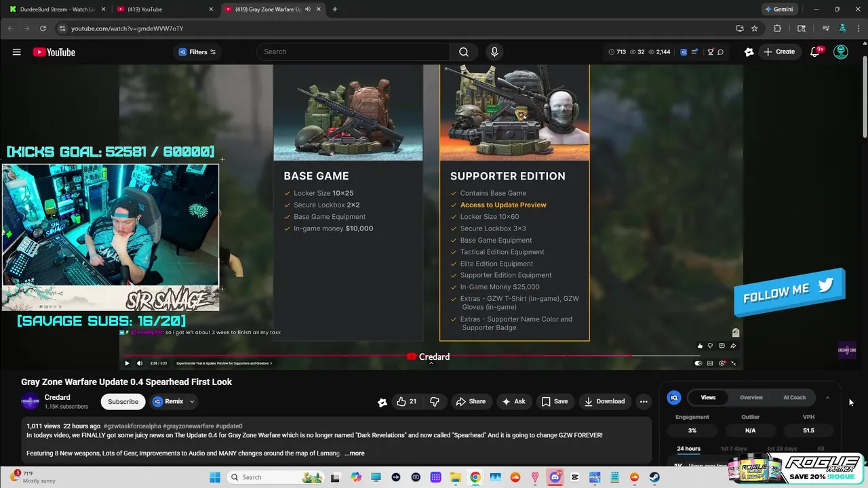Open the Windows Start button

pos(215,477)
